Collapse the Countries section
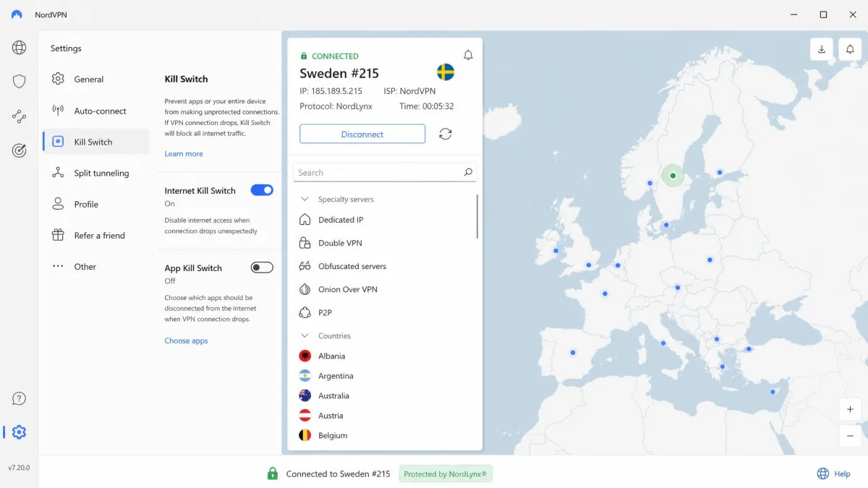 [305, 335]
